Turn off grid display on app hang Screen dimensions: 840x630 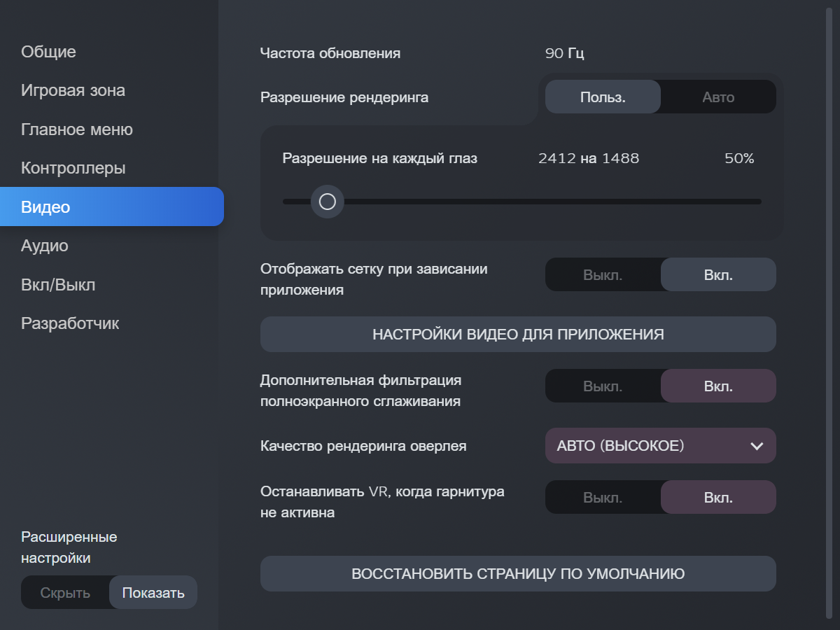(603, 275)
